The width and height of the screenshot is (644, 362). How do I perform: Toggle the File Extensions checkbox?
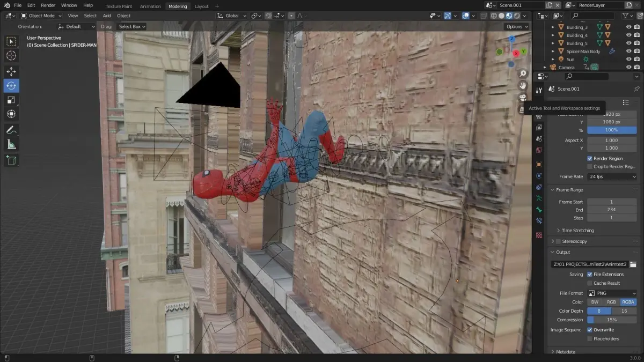(590, 275)
